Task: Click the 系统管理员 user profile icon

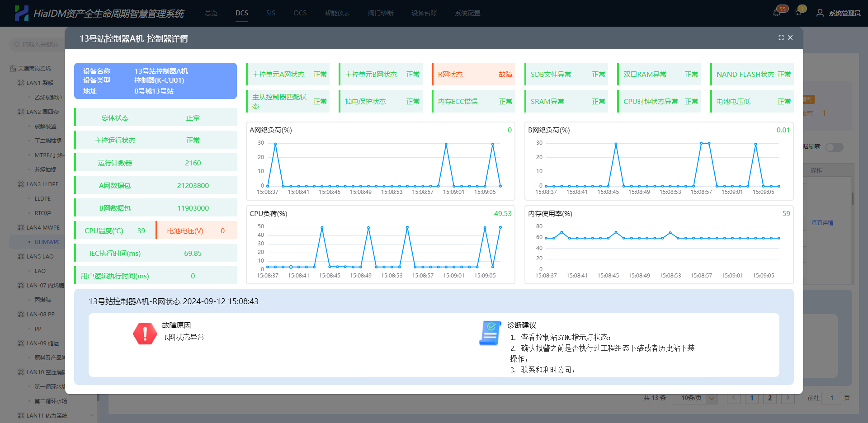Action: tap(820, 13)
